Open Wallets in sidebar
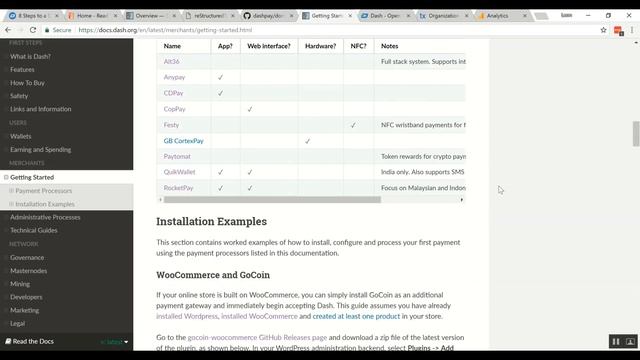This screenshot has width=640, height=360. 20,136
